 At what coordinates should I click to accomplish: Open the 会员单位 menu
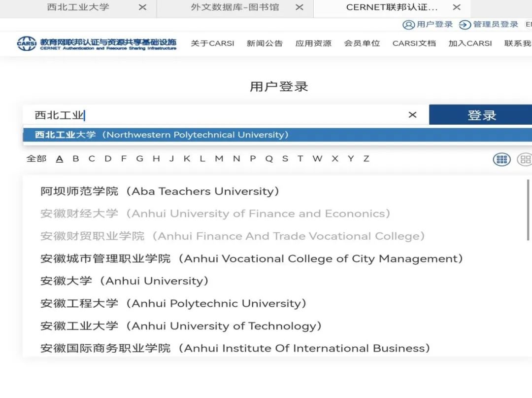(x=362, y=43)
